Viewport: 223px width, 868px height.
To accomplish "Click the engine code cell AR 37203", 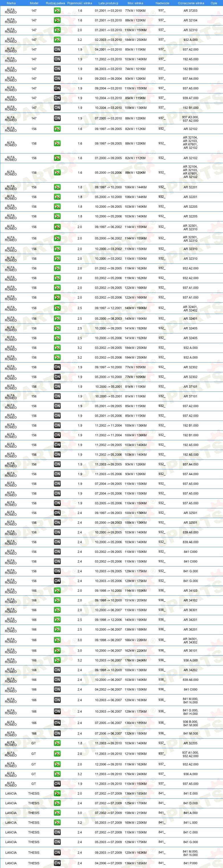I will click(x=190, y=11).
